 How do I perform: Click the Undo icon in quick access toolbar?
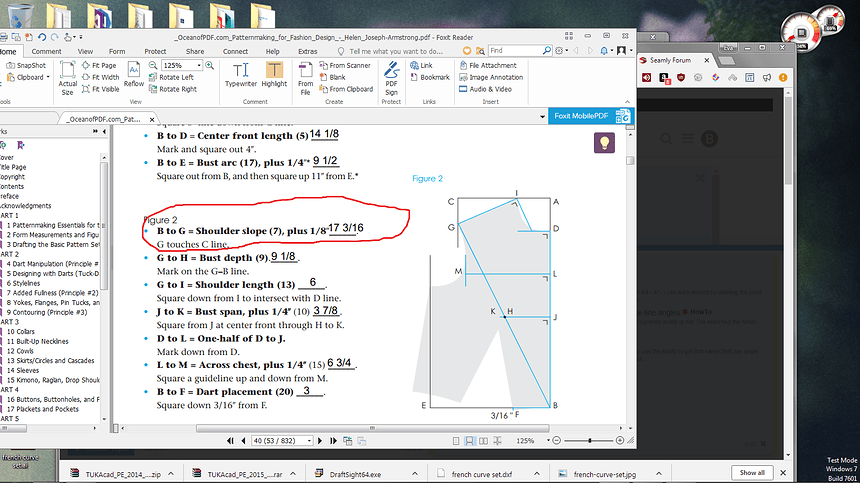pos(42,37)
